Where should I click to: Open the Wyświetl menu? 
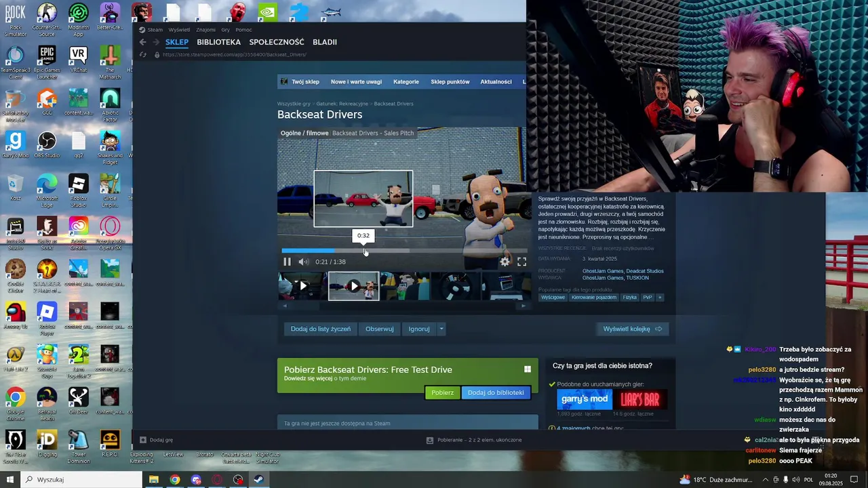180,30
